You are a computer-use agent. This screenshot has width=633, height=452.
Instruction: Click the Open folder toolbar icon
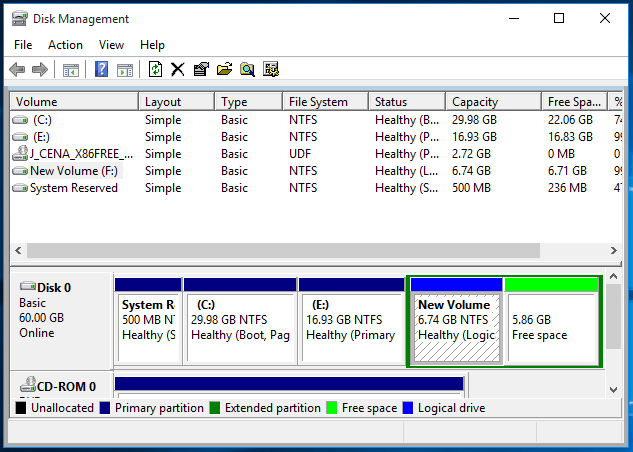(x=224, y=69)
